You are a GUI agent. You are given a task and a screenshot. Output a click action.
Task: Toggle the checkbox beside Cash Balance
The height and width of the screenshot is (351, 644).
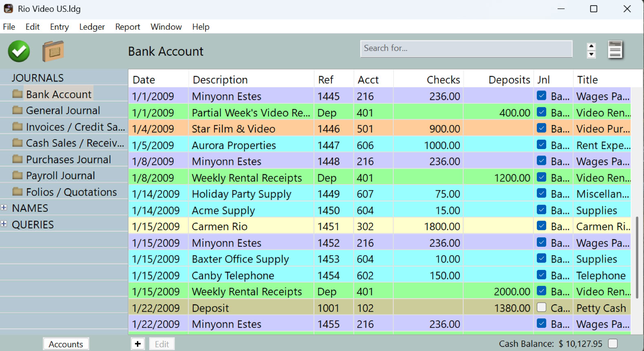point(613,343)
